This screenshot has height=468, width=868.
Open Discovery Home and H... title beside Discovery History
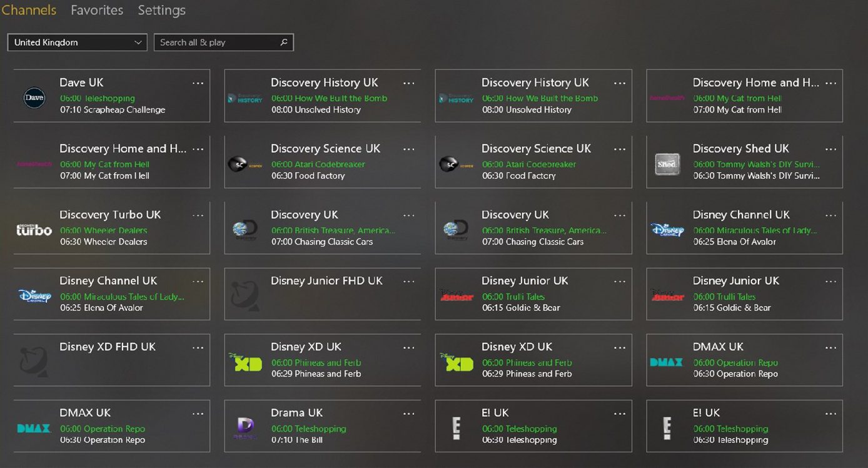tap(756, 83)
